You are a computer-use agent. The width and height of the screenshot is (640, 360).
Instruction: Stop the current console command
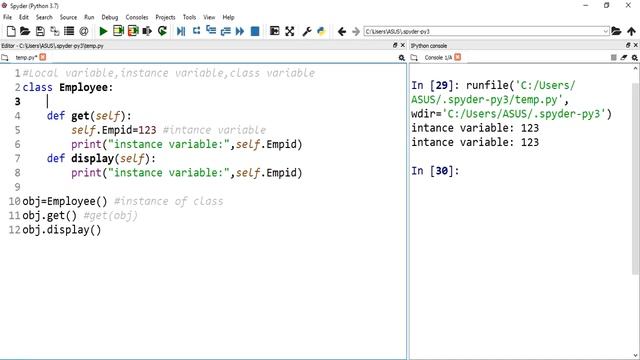[613, 58]
